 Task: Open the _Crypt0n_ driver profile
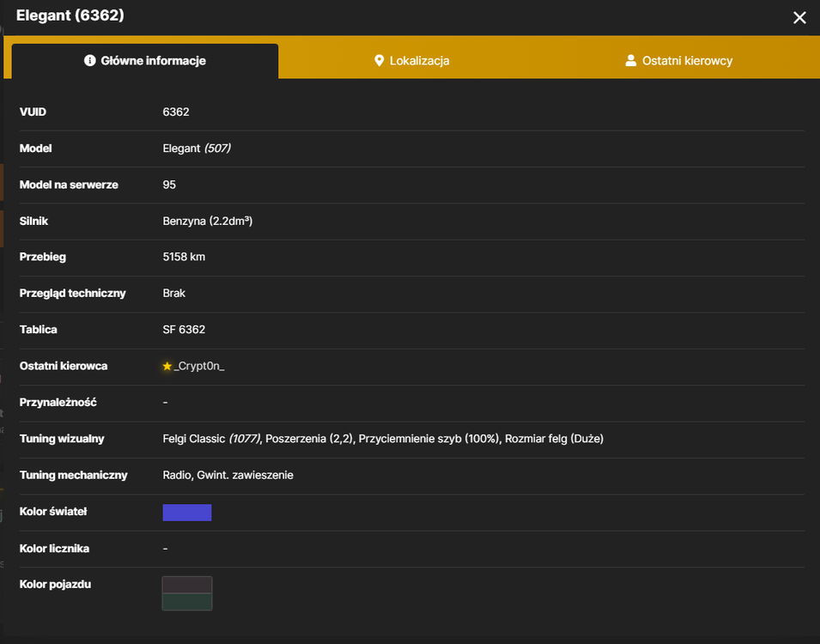[199, 366]
